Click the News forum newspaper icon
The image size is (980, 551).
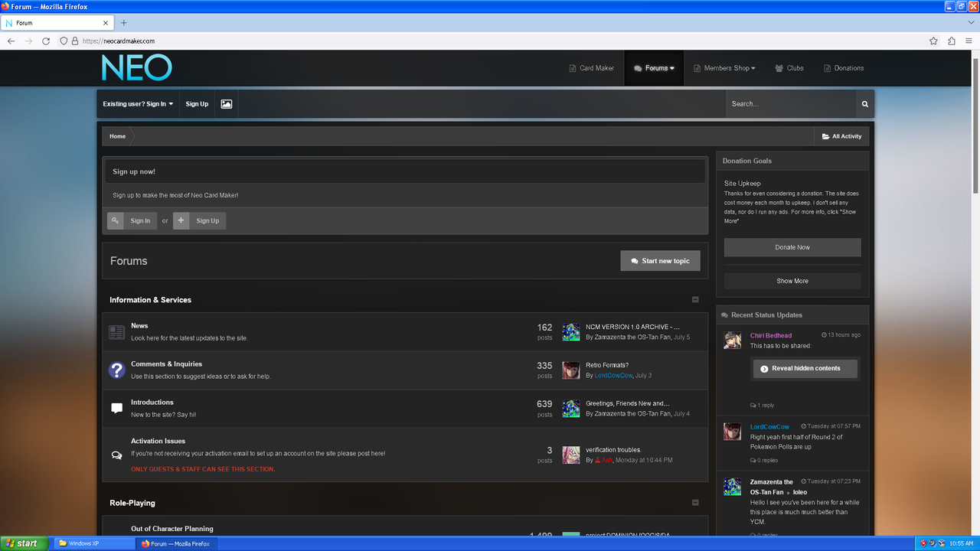pos(116,331)
